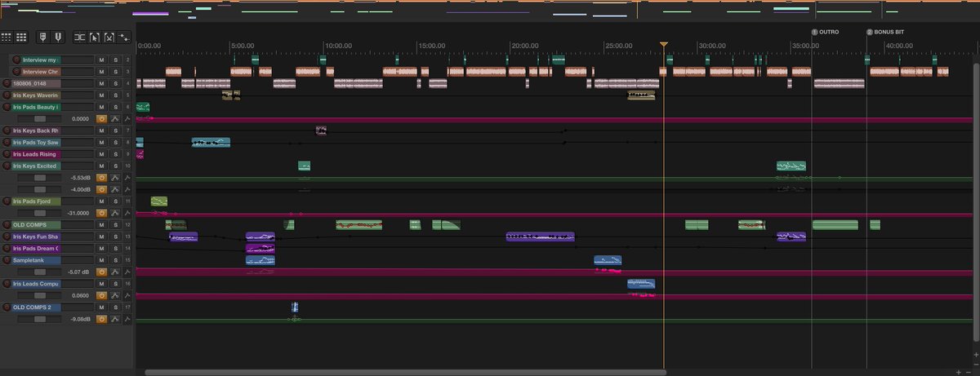Viewport: 980px width, 376px height.
Task: Click the automation points toolbar icon
Action: pyautogui.click(x=124, y=37)
